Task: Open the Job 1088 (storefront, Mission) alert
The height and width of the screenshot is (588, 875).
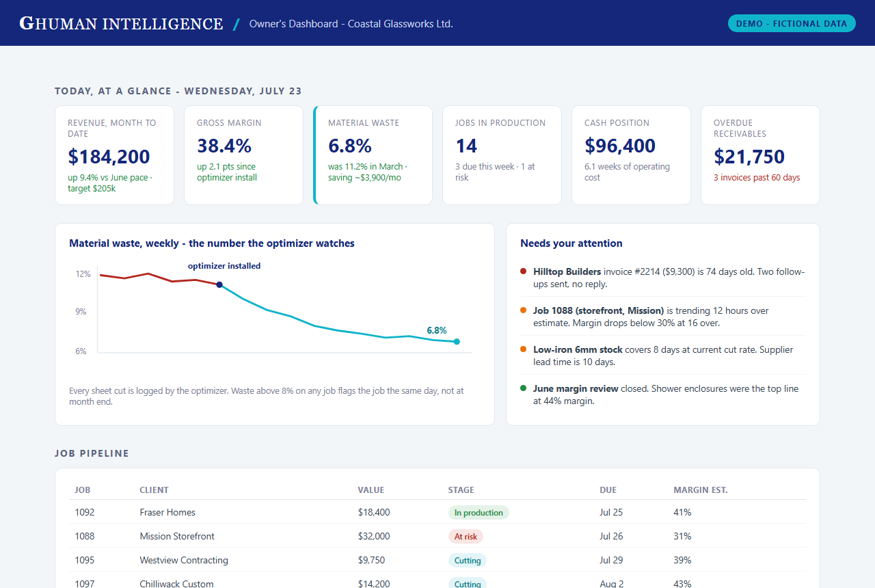Action: click(663, 317)
